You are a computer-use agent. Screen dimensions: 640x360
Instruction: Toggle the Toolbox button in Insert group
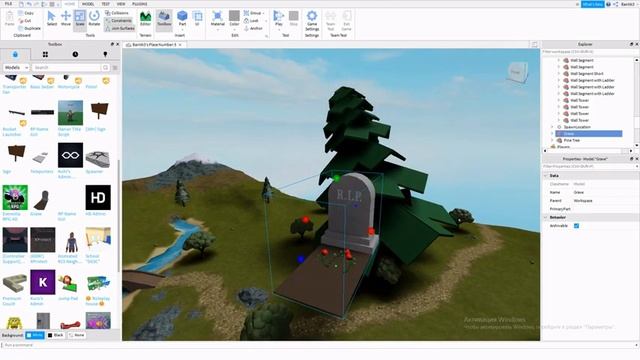pyautogui.click(x=164, y=19)
